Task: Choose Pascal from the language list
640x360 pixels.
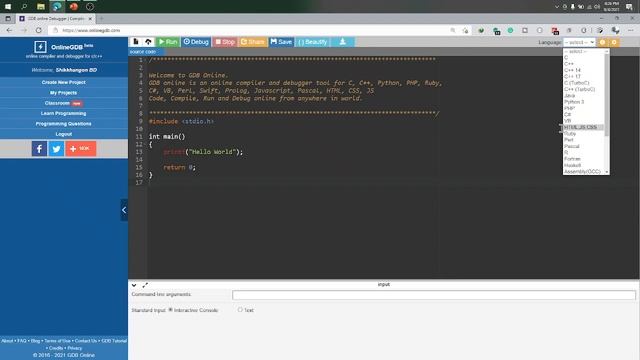Action: pyautogui.click(x=571, y=146)
